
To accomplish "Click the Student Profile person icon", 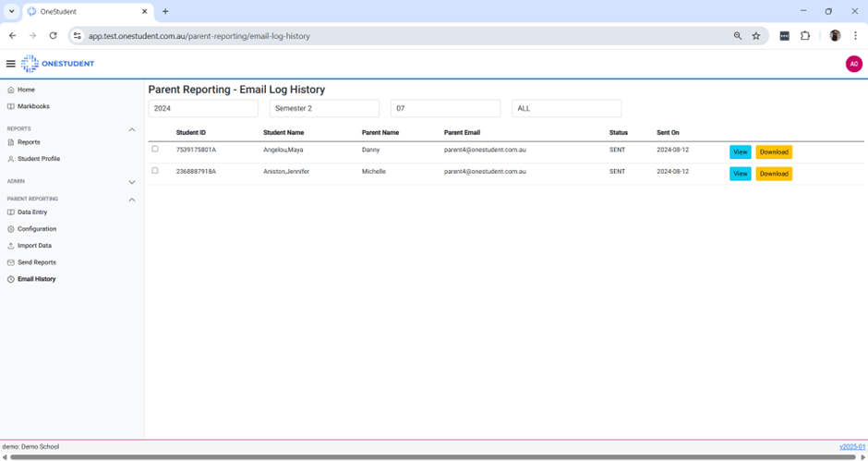I will 11,159.
